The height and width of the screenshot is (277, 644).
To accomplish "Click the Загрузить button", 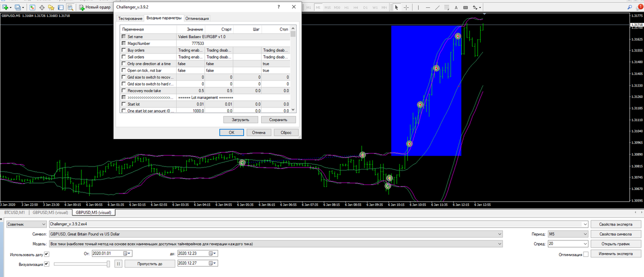I will [240, 120].
